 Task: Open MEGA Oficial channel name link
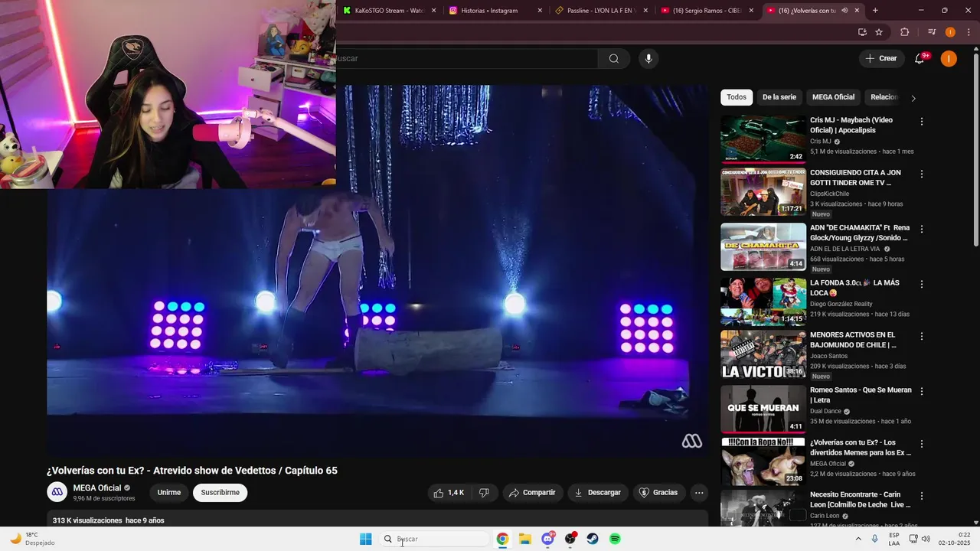[x=97, y=488]
